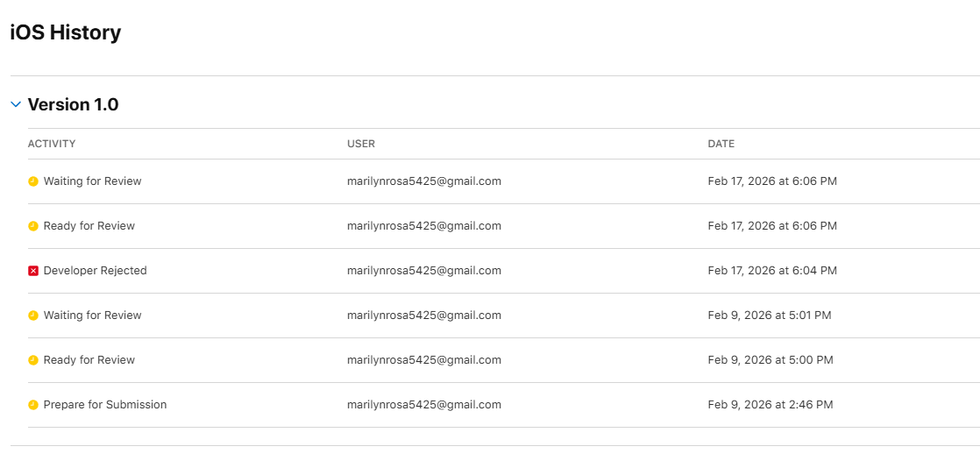Image resolution: width=980 pixels, height=468 pixels.
Task: Collapse the Version 1.0 section chevron
Action: [16, 104]
